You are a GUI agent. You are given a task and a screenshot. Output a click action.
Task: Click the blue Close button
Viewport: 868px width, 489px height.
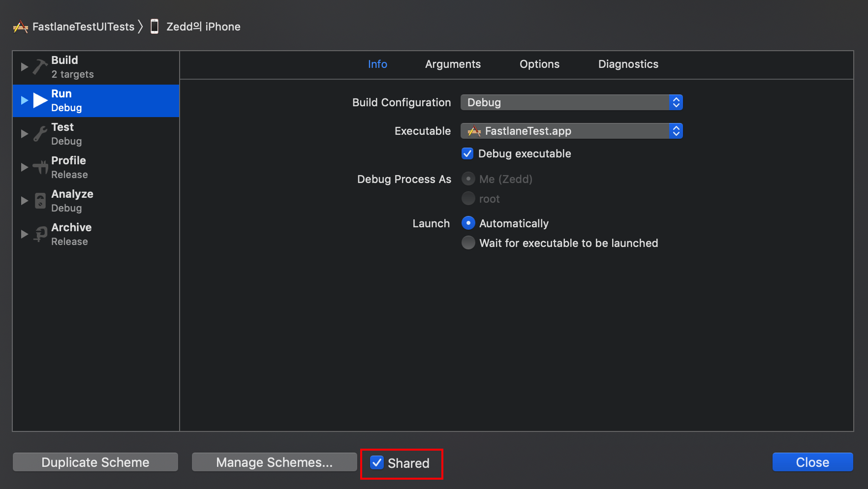pos(812,462)
